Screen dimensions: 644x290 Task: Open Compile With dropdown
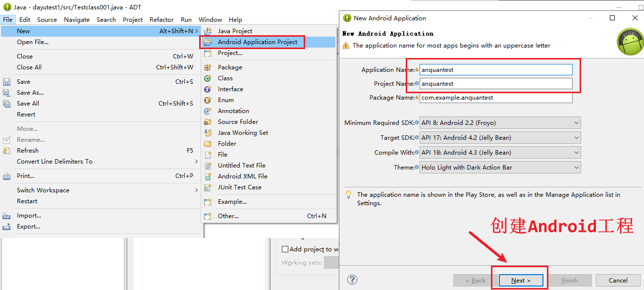tap(500, 153)
